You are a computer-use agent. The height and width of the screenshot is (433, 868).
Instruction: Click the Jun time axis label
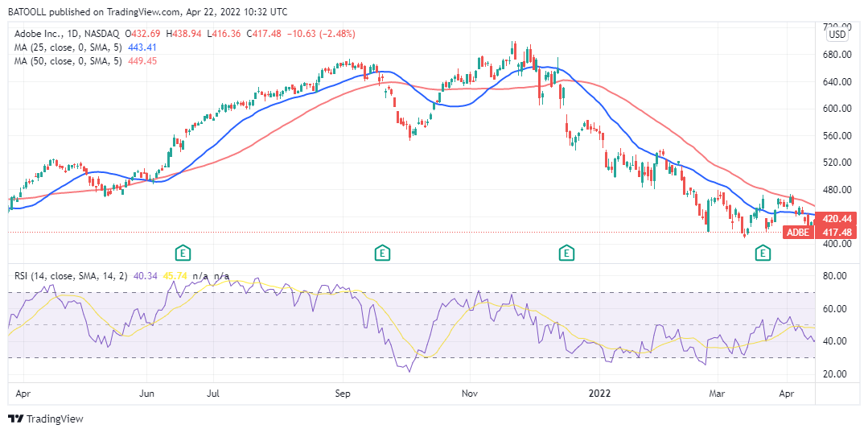146,394
